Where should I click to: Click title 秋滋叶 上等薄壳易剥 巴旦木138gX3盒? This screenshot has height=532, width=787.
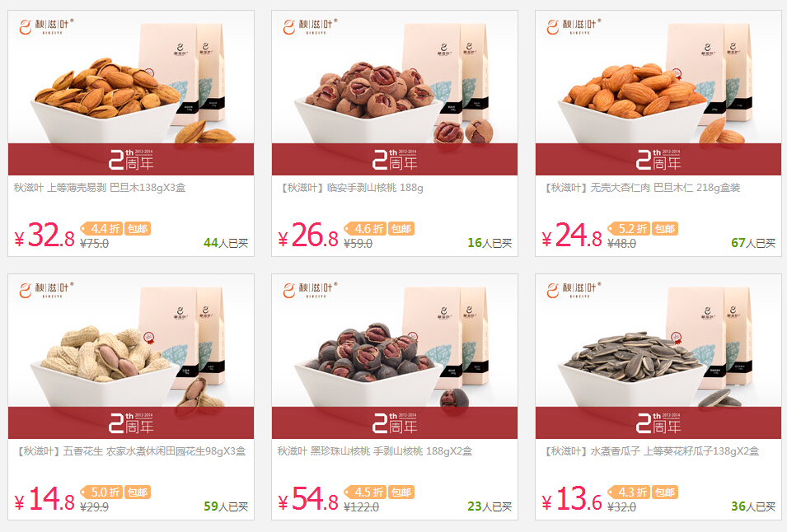pos(100,188)
